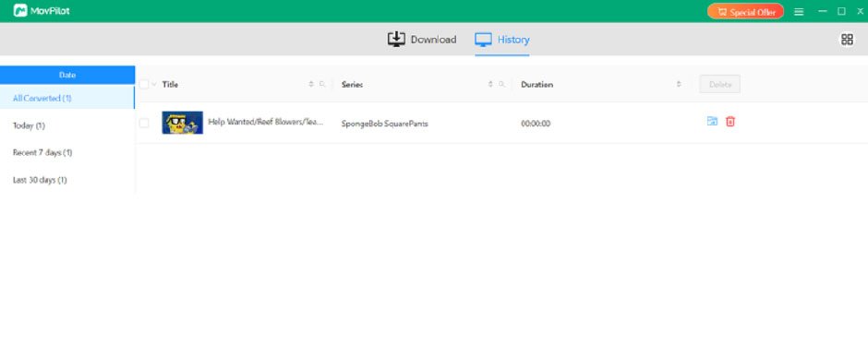Click the MovPilot logo icon
The height and width of the screenshot is (356, 868).
tap(20, 10)
